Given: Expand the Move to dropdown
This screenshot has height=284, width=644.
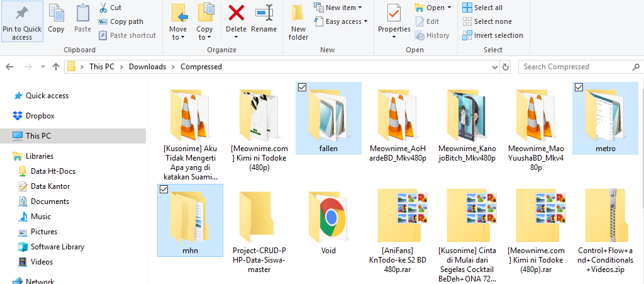Looking at the screenshot, I should 178,37.
